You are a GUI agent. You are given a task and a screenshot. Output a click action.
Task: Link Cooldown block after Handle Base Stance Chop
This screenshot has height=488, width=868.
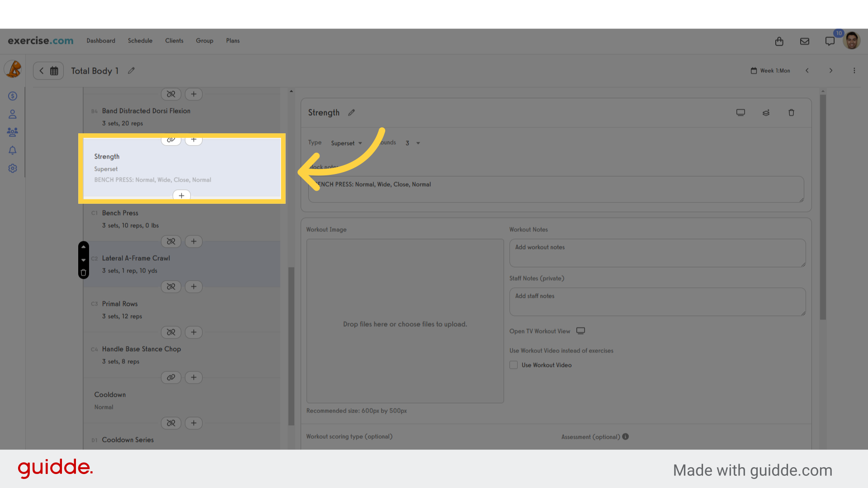pos(171,378)
